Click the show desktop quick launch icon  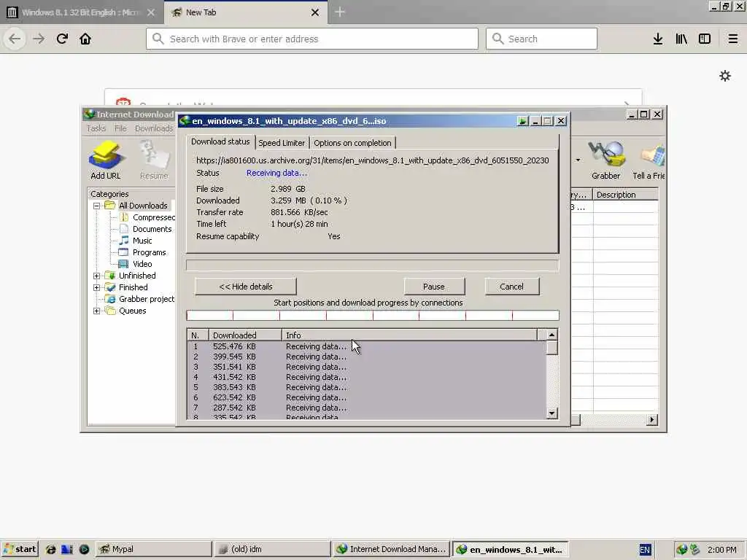click(x=67, y=549)
